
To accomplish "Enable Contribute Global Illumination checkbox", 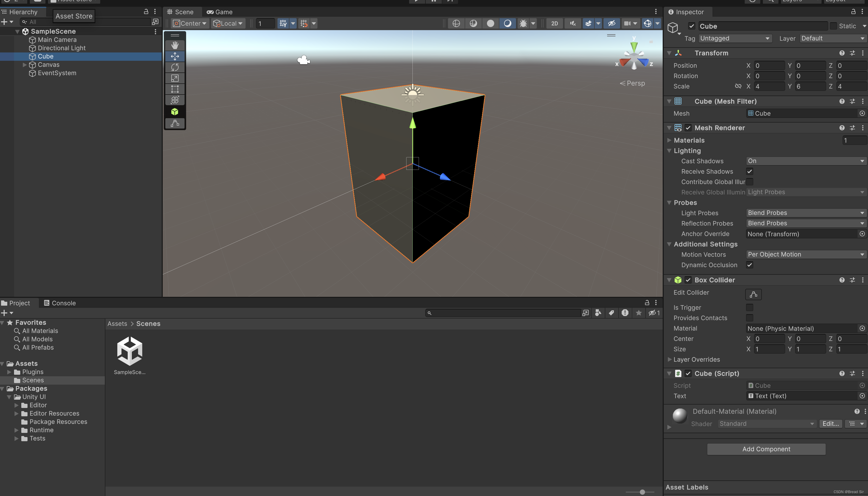I will (x=750, y=182).
